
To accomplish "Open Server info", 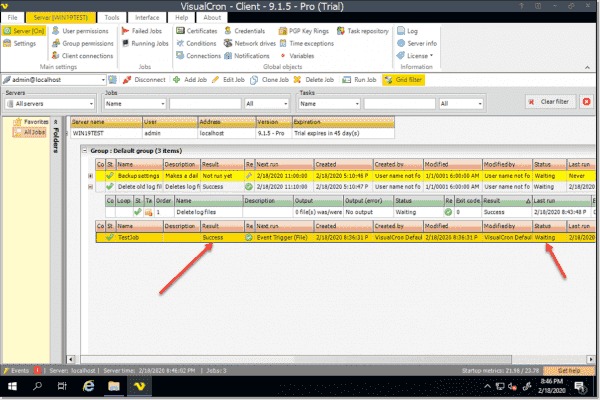I will tap(417, 43).
